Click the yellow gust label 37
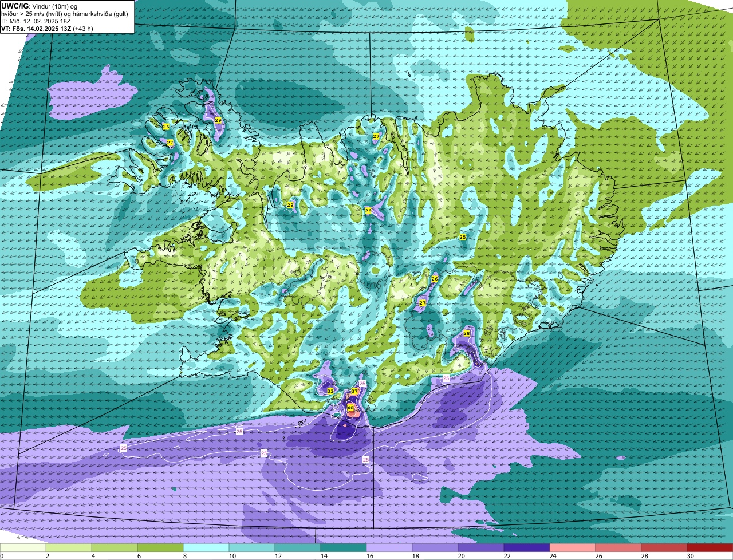 [x=354, y=392]
